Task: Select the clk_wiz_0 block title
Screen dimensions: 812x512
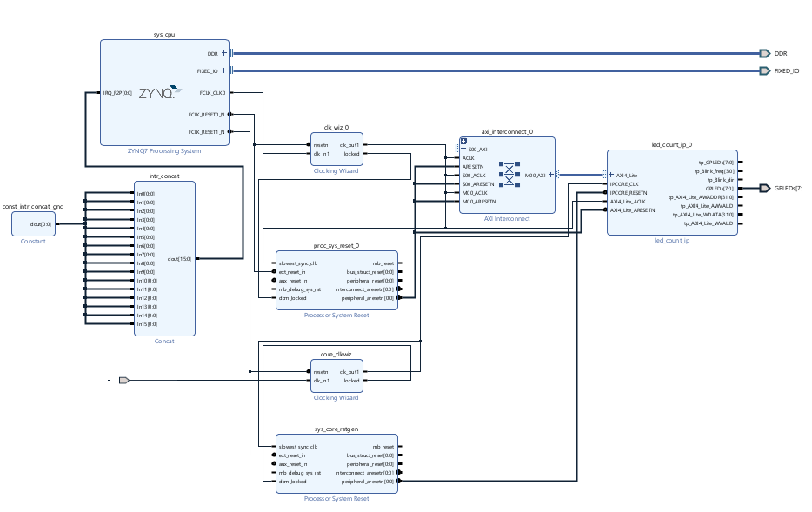Action: [x=336, y=128]
